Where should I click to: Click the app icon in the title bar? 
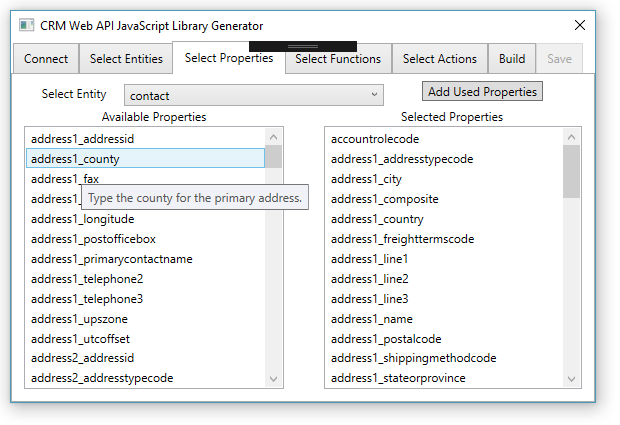(x=26, y=25)
